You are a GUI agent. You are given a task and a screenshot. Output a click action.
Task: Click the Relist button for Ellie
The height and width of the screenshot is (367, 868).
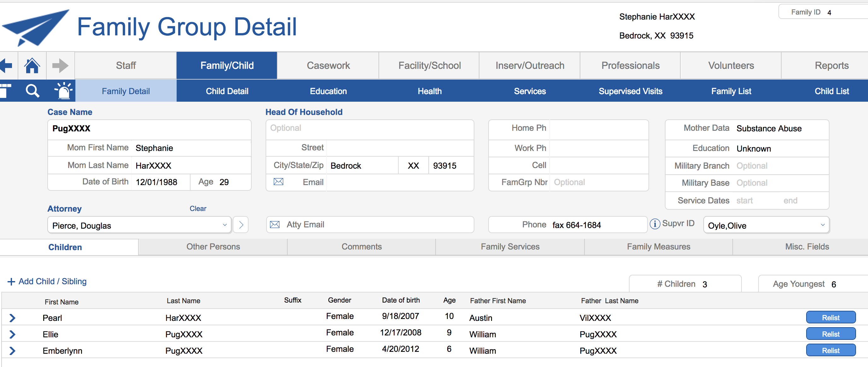click(x=830, y=334)
